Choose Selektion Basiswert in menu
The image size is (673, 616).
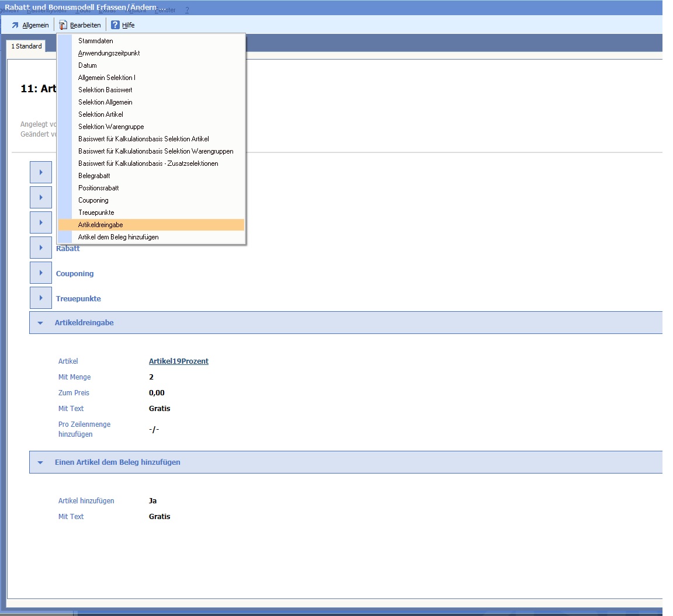pyautogui.click(x=105, y=90)
